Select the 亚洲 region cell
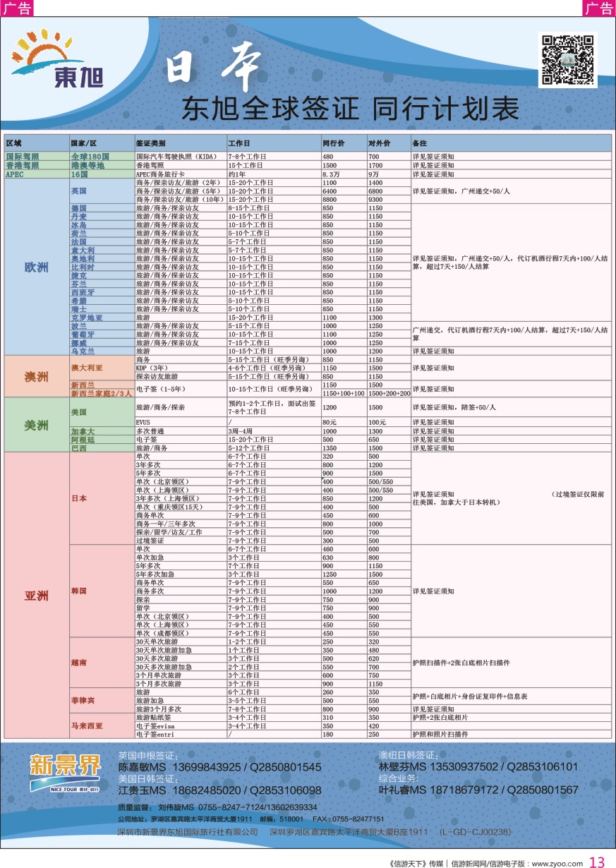The image size is (616, 868). pyautogui.click(x=37, y=596)
